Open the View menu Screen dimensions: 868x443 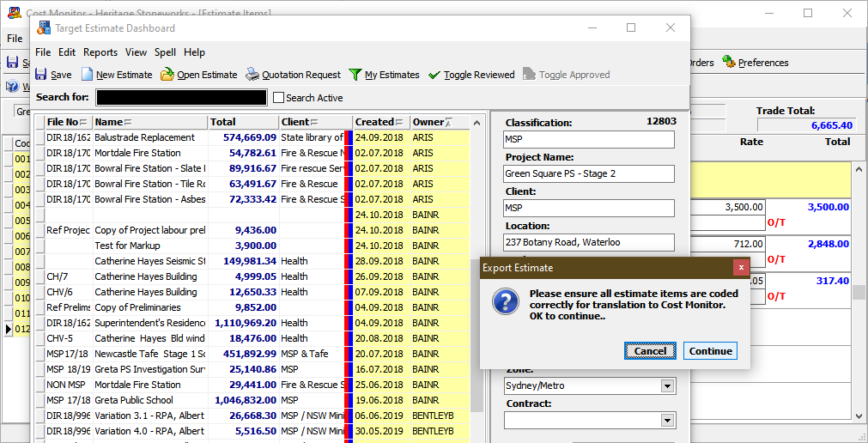tap(136, 52)
